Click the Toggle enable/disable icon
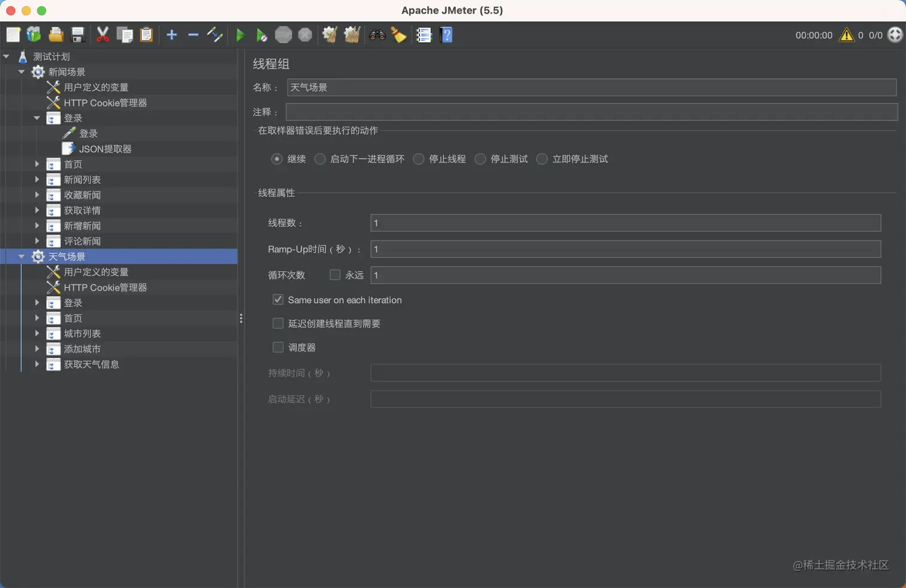This screenshot has height=588, width=906. [x=215, y=35]
